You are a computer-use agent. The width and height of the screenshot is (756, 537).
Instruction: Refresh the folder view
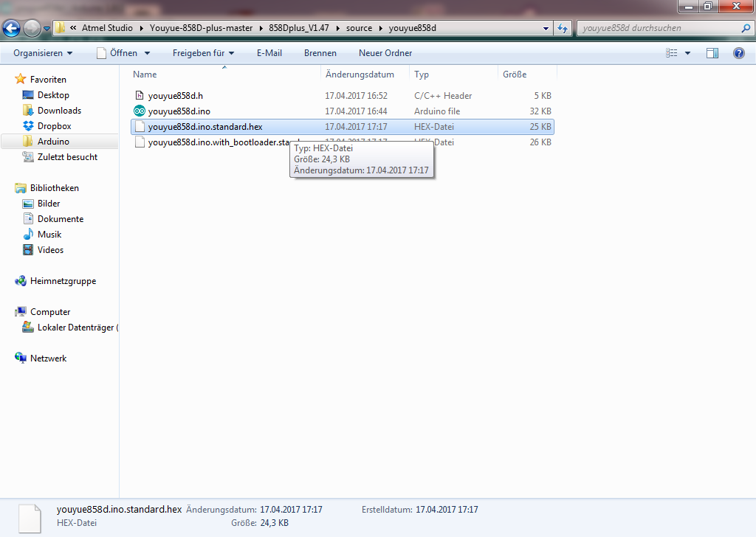pos(562,29)
